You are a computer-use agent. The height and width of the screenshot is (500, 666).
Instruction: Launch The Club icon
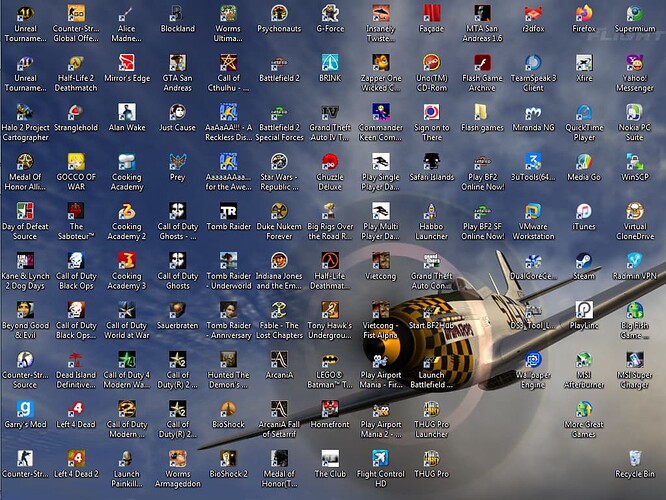(330, 465)
